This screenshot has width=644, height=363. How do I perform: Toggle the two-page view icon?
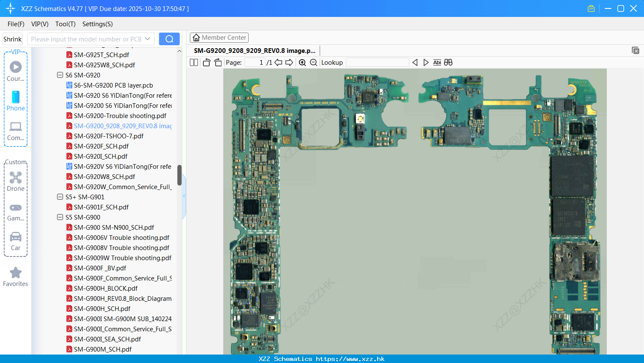click(194, 63)
